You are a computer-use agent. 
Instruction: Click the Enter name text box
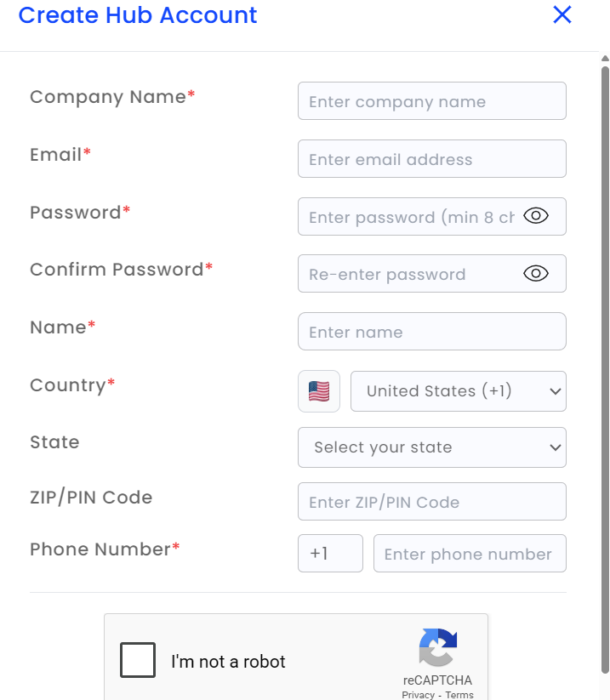[431, 332]
